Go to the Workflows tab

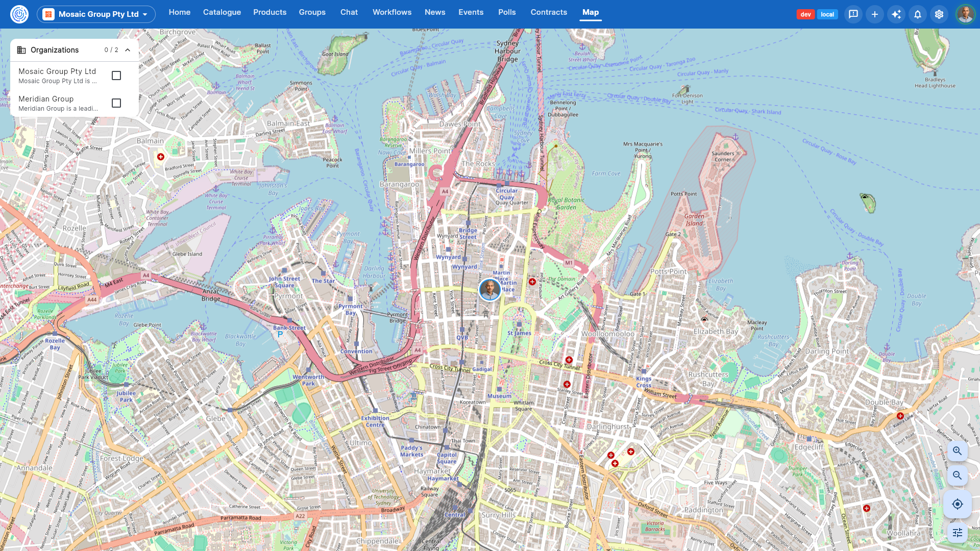[x=392, y=12]
